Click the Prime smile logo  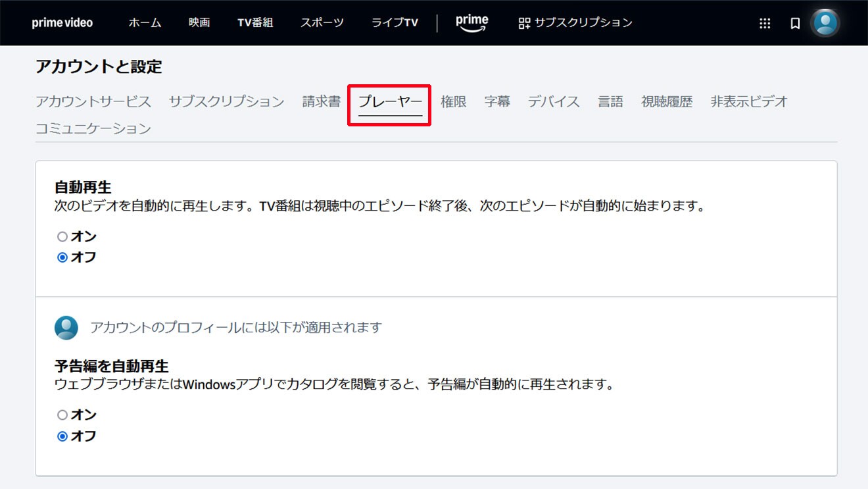pyautogui.click(x=471, y=22)
